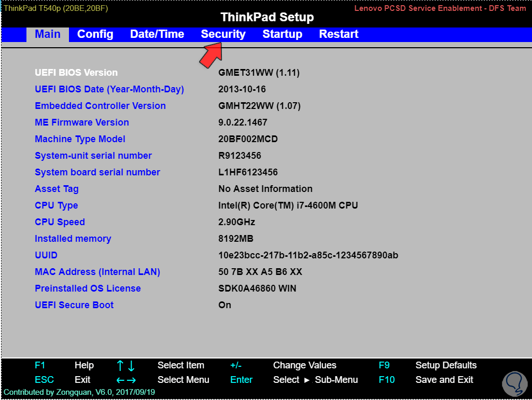Image resolution: width=532 pixels, height=400 pixels.
Task: Click the BIOS date value 2013-10-16
Action: point(242,89)
